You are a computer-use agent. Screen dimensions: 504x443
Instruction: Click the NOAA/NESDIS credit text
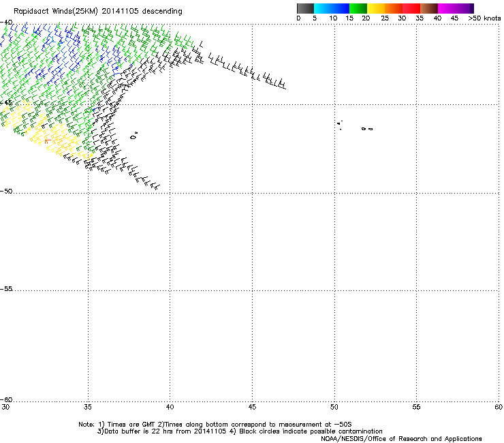click(x=401, y=439)
